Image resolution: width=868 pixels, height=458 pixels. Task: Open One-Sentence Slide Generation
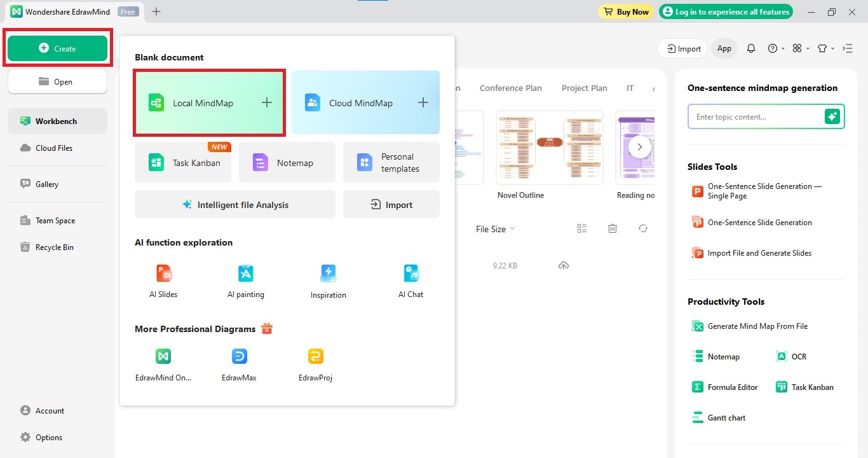tap(752, 222)
